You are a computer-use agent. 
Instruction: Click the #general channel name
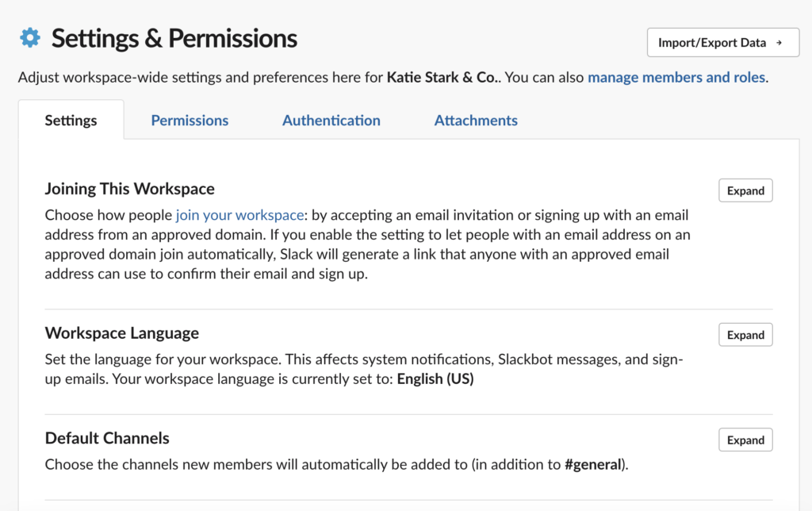click(593, 464)
